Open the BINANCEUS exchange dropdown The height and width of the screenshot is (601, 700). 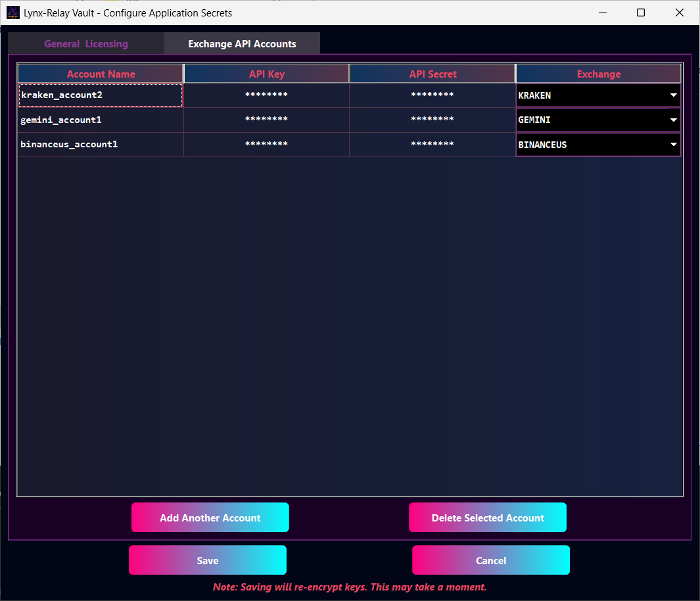click(x=673, y=145)
